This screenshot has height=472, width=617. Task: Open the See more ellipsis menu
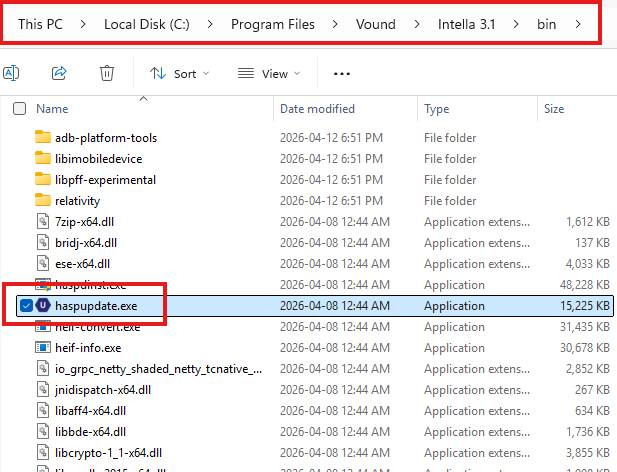[342, 73]
